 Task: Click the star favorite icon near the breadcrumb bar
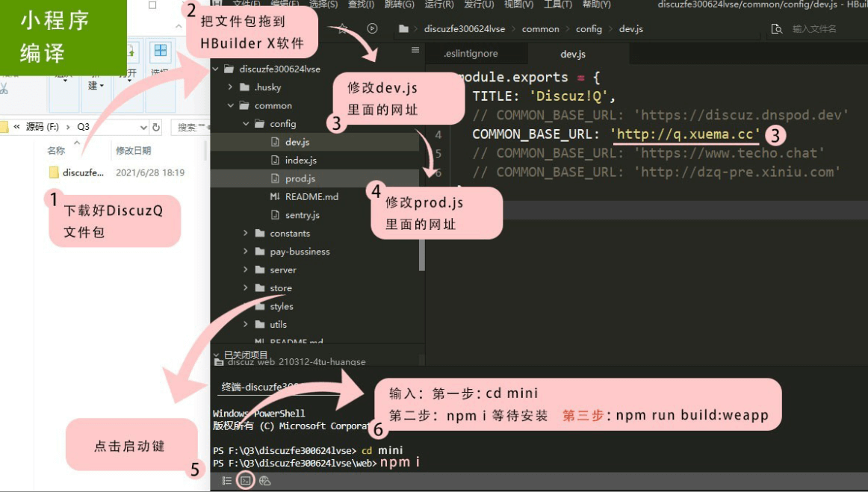click(342, 28)
